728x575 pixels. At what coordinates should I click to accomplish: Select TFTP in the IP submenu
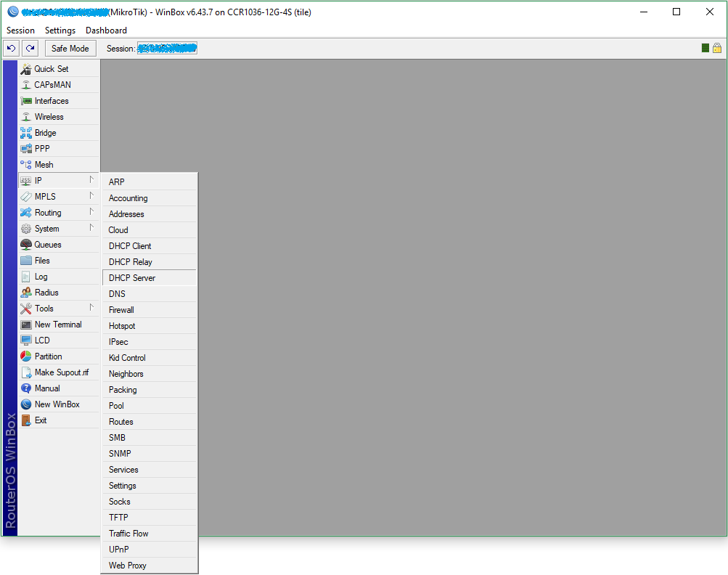point(149,518)
